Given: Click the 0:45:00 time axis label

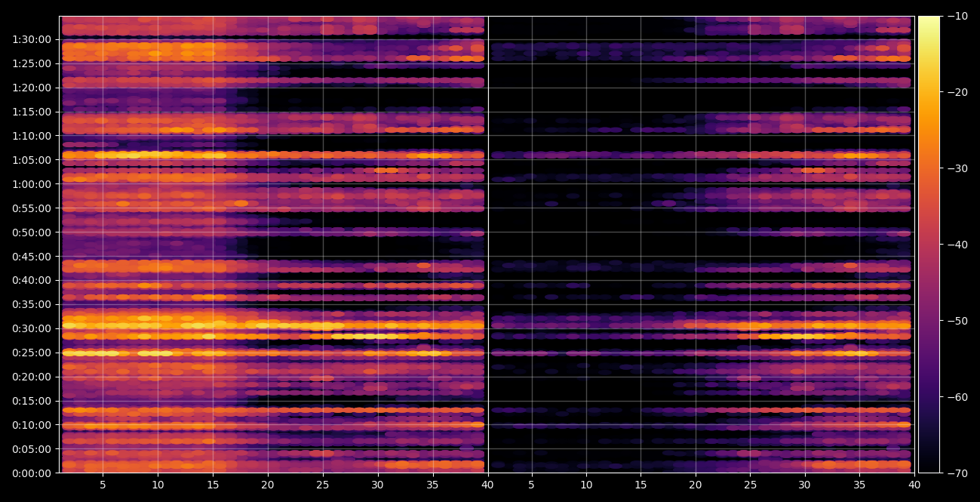Looking at the screenshot, I should click(x=32, y=256).
